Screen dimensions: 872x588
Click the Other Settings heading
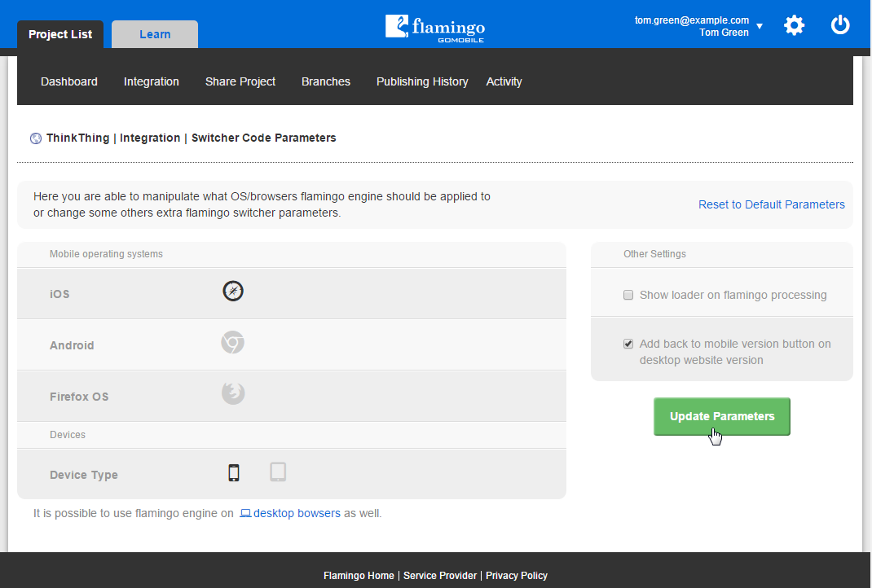click(x=654, y=254)
